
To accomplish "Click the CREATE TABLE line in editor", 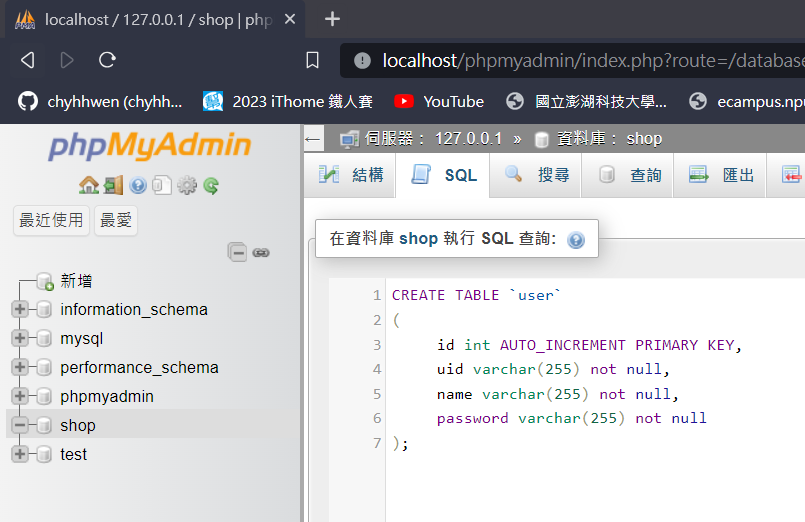I will [476, 295].
